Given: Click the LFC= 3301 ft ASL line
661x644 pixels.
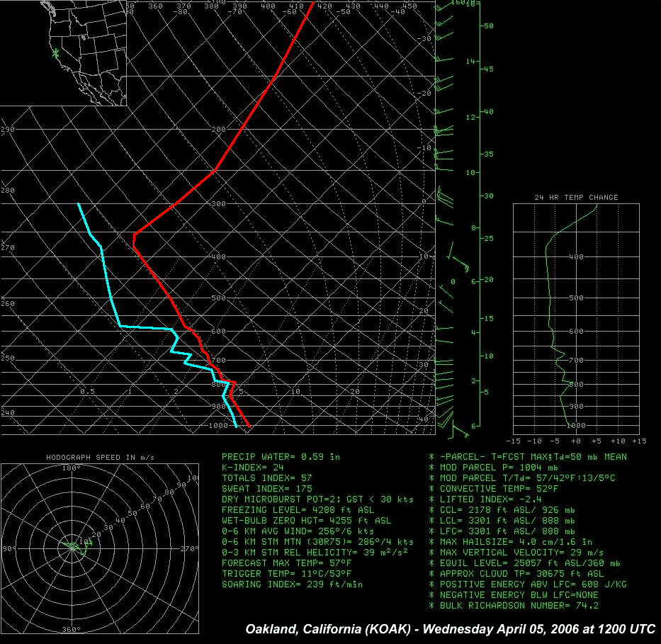Looking at the screenshot, I should point(502,531).
